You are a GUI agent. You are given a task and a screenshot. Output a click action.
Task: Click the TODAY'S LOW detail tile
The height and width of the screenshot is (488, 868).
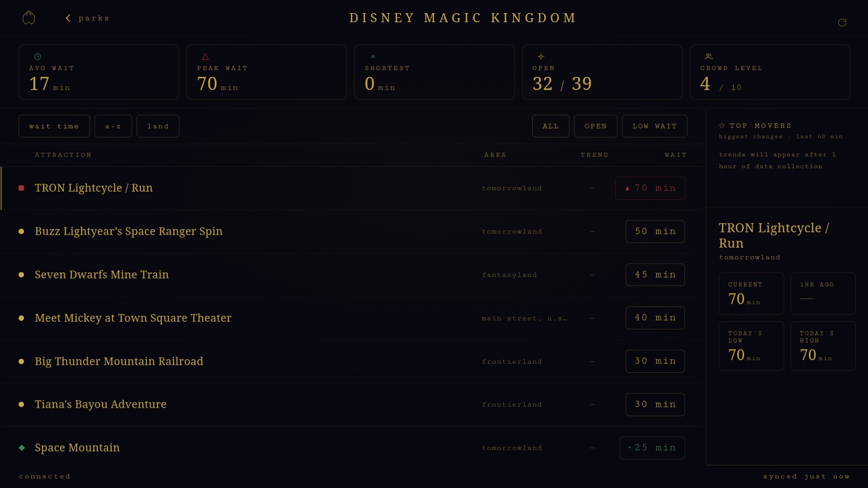(752, 346)
